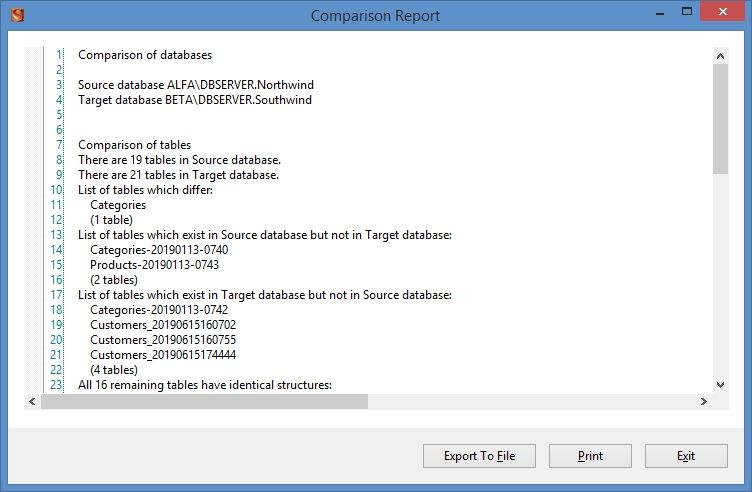Viewport: 752px width, 492px height.
Task: Click 'There are 21 tables in Target database.'
Action: pos(178,175)
